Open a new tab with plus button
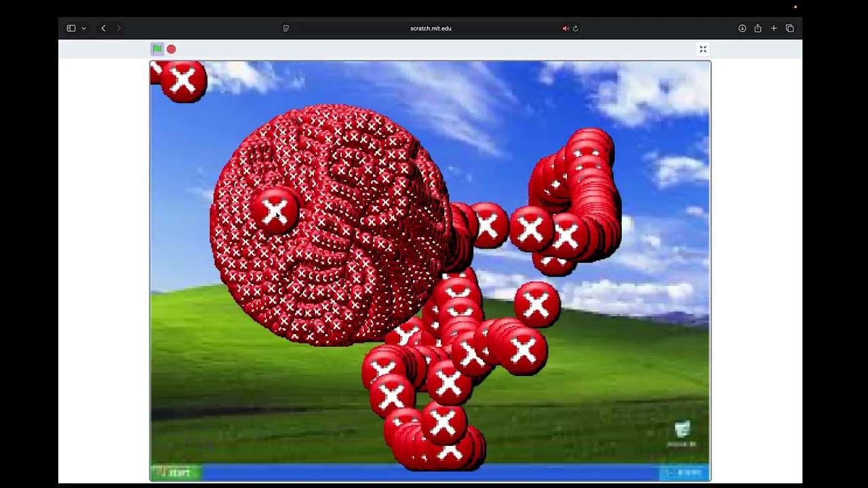Image resolution: width=868 pixels, height=488 pixels. [774, 28]
